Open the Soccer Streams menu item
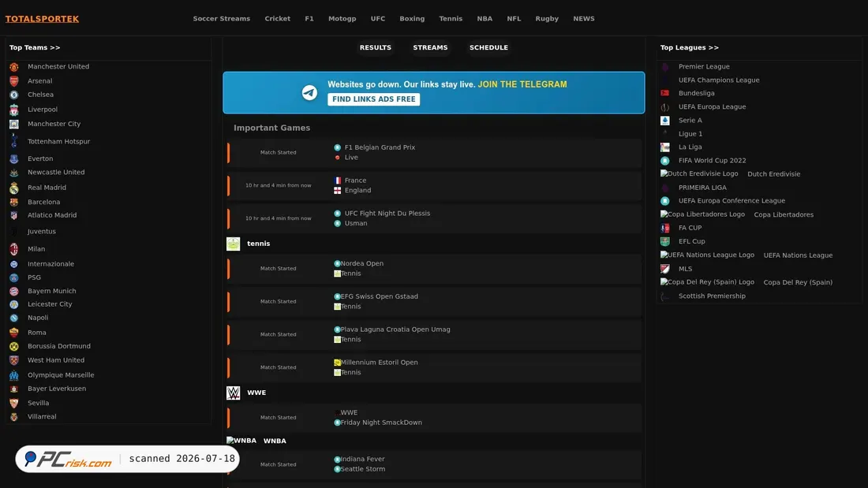The image size is (868, 488). [x=222, y=19]
